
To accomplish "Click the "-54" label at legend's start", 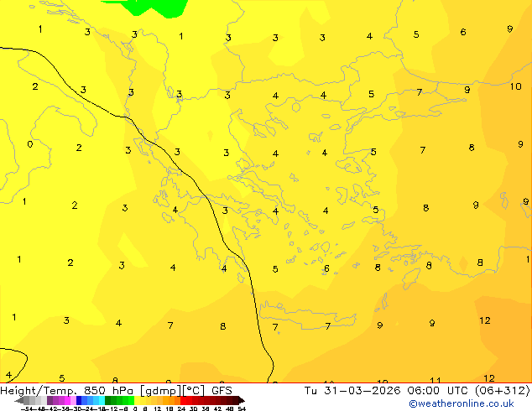I will [27, 408].
